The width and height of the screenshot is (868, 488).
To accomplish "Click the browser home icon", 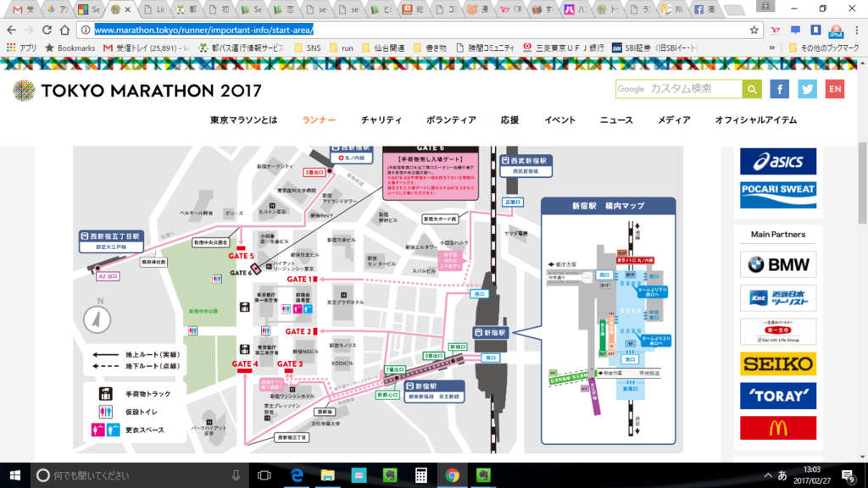I will 64,30.
